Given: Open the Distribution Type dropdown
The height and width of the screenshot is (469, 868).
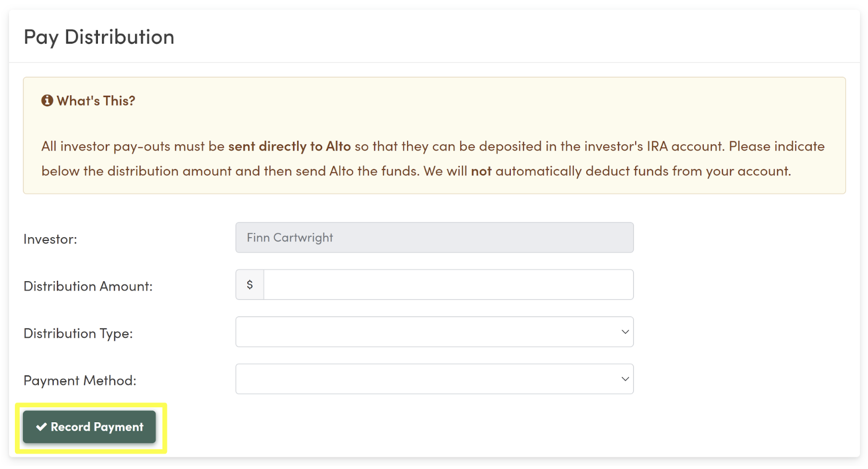Looking at the screenshot, I should 434,332.
